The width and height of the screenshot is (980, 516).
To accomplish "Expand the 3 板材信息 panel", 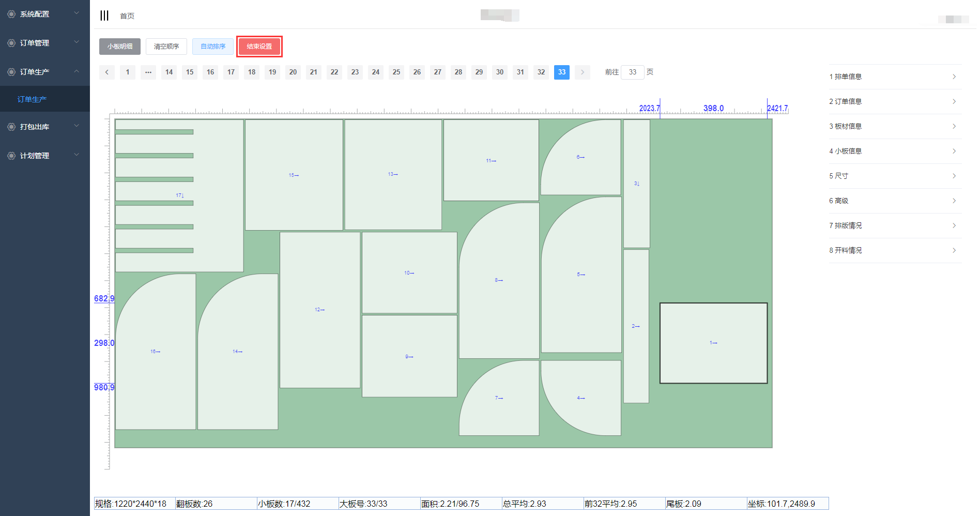I will point(895,126).
